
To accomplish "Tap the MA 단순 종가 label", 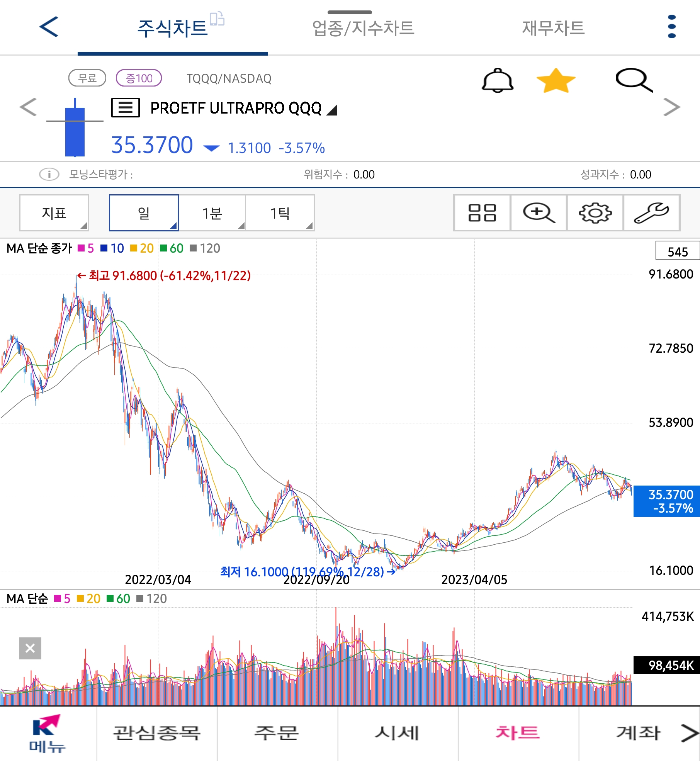I will (39, 248).
